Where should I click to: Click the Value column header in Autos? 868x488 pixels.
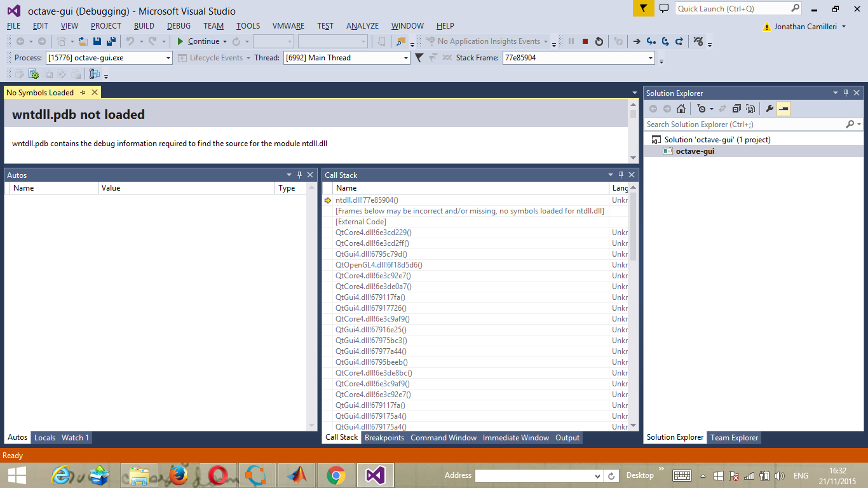187,188
